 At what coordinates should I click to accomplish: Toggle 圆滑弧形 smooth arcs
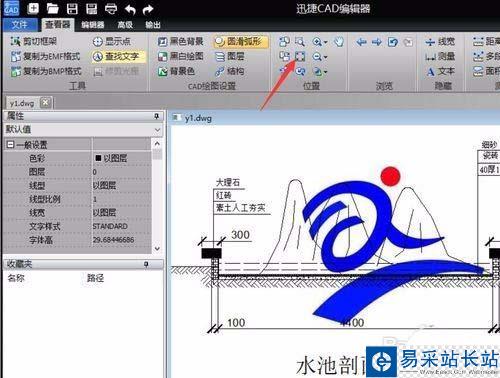pyautogui.click(x=241, y=41)
